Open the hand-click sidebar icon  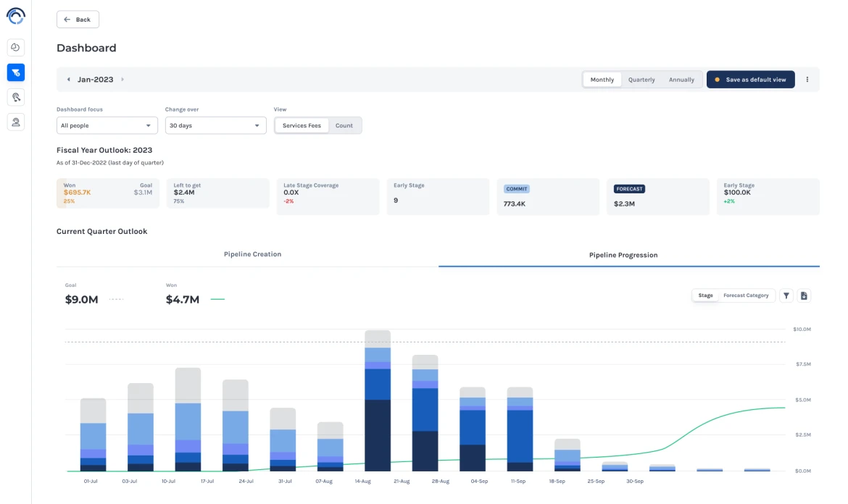[x=16, y=97]
